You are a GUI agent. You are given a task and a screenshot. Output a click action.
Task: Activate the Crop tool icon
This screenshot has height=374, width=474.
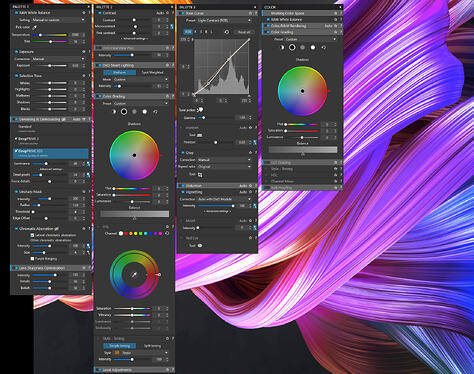tap(200, 174)
